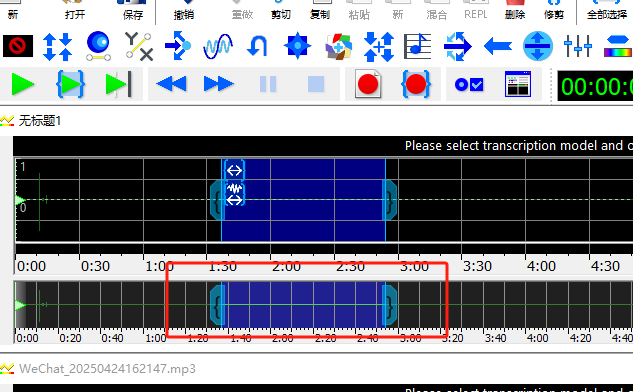Click the Play to end button
Screen dimensions: 633x392
point(118,84)
